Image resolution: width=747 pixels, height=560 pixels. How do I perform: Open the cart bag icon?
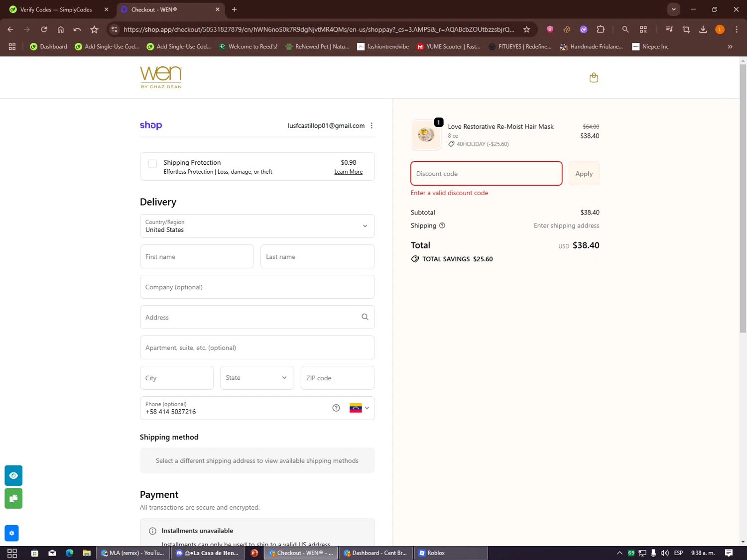tap(594, 78)
